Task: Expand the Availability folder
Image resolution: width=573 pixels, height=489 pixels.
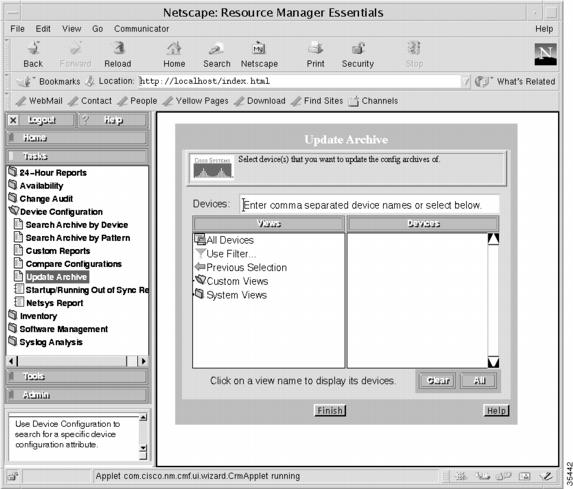Action: coord(36,186)
